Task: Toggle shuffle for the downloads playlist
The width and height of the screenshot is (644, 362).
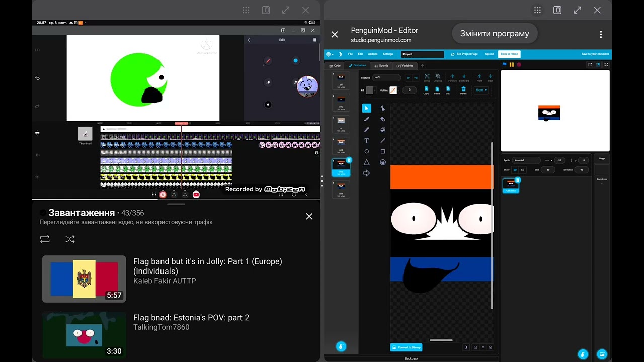Action: coord(70,240)
